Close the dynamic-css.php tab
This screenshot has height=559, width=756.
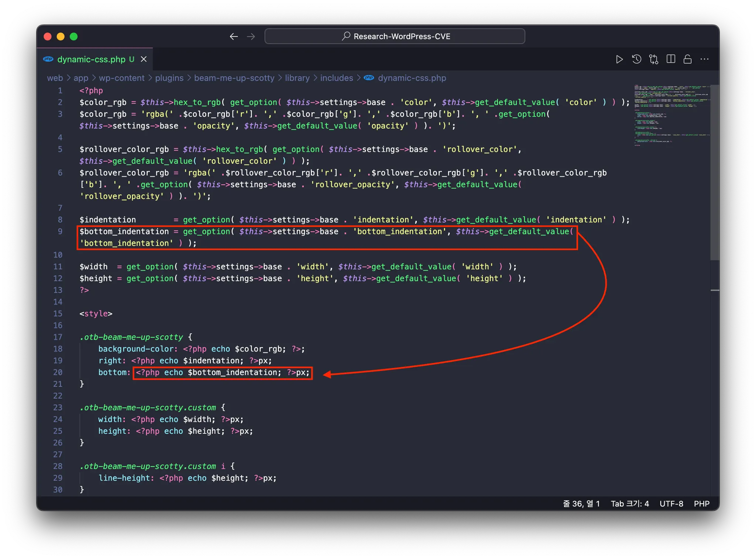tap(144, 59)
